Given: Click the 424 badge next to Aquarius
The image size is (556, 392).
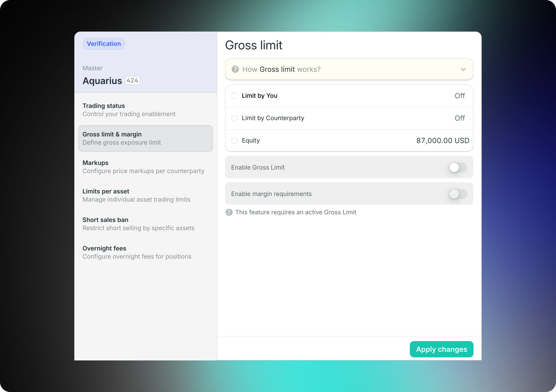Looking at the screenshot, I should 132,80.
